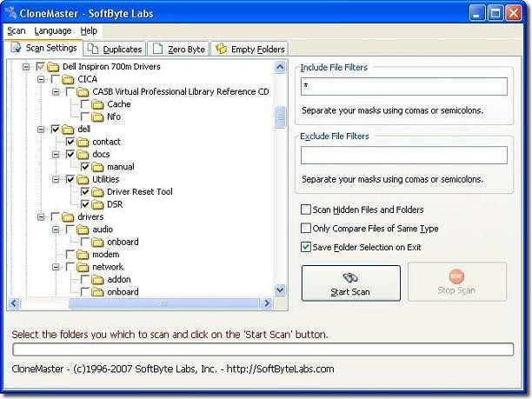Switch to the Zero Byte tab
The image size is (532, 399).
click(178, 49)
